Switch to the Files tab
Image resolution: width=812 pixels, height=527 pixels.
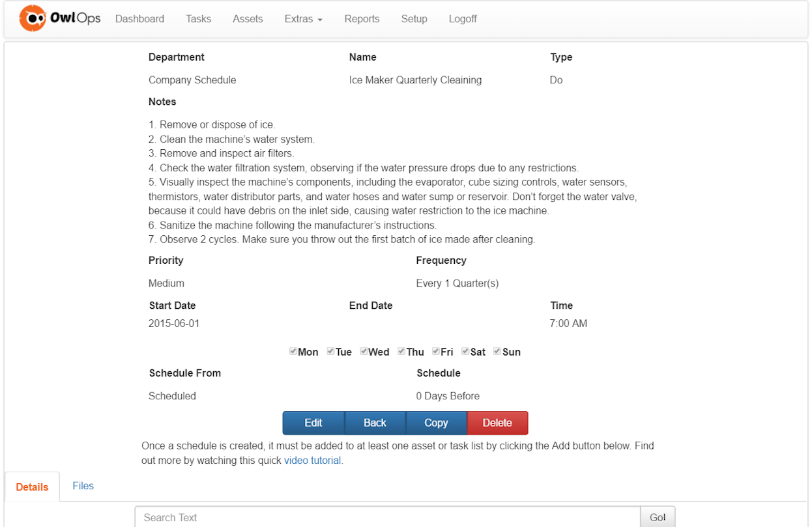tap(83, 486)
